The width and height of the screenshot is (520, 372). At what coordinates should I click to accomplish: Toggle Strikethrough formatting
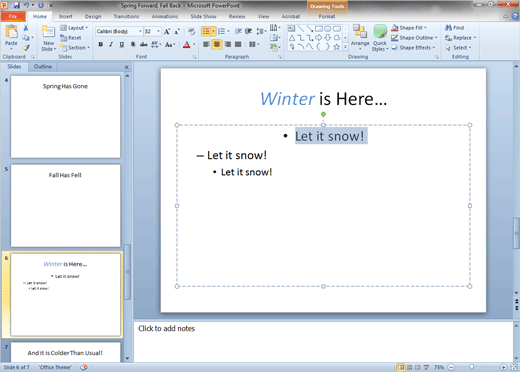(144, 44)
